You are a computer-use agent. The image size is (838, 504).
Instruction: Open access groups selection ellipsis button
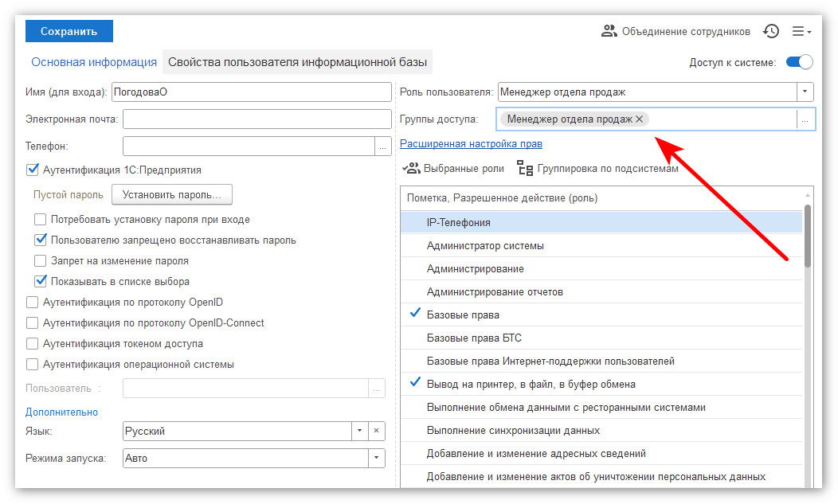805,119
